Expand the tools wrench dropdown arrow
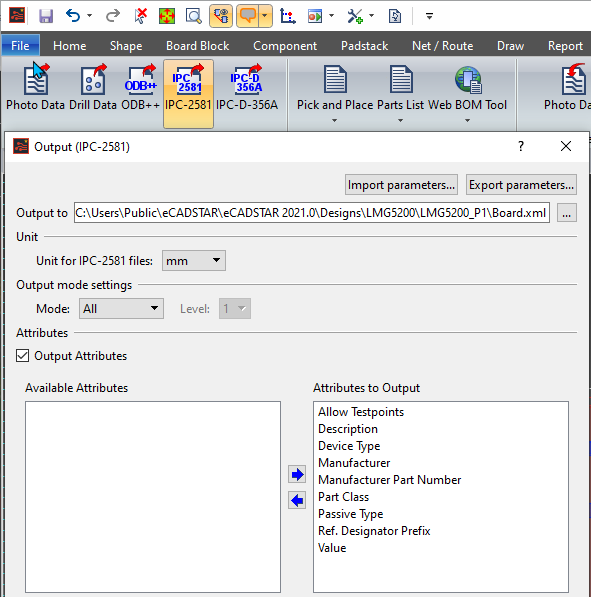Viewport: 591px width, 597px height. click(372, 16)
